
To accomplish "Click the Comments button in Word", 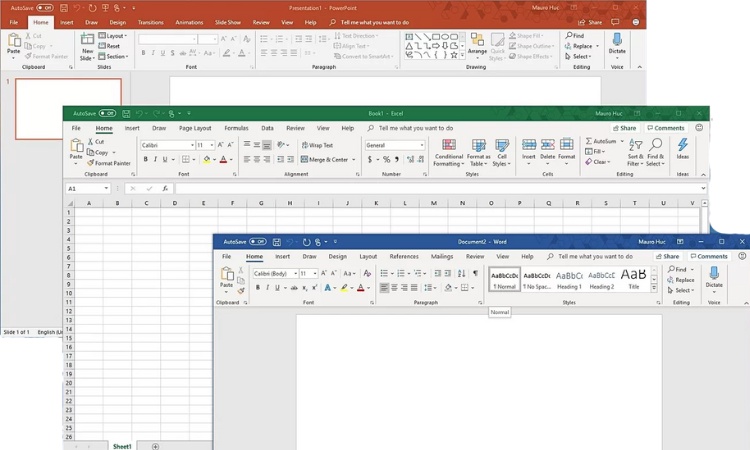I will click(x=709, y=256).
